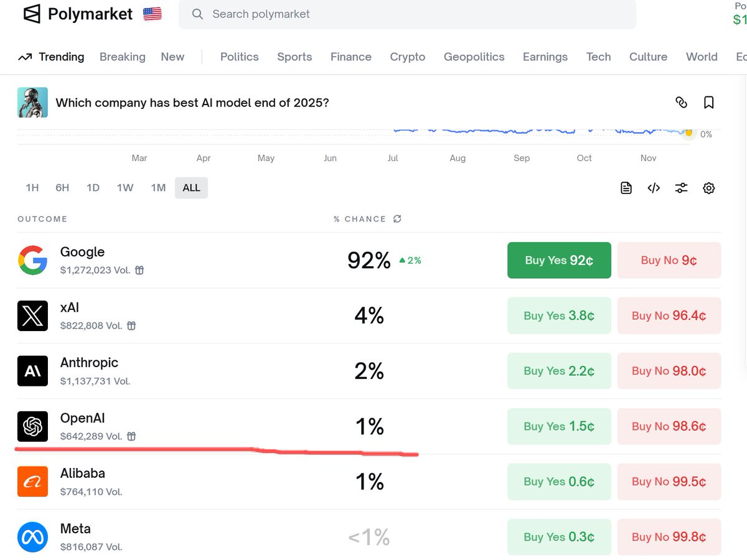Click Buy Yes 3.8¢ for xAI
This screenshot has height=560, width=747.
pyautogui.click(x=560, y=315)
